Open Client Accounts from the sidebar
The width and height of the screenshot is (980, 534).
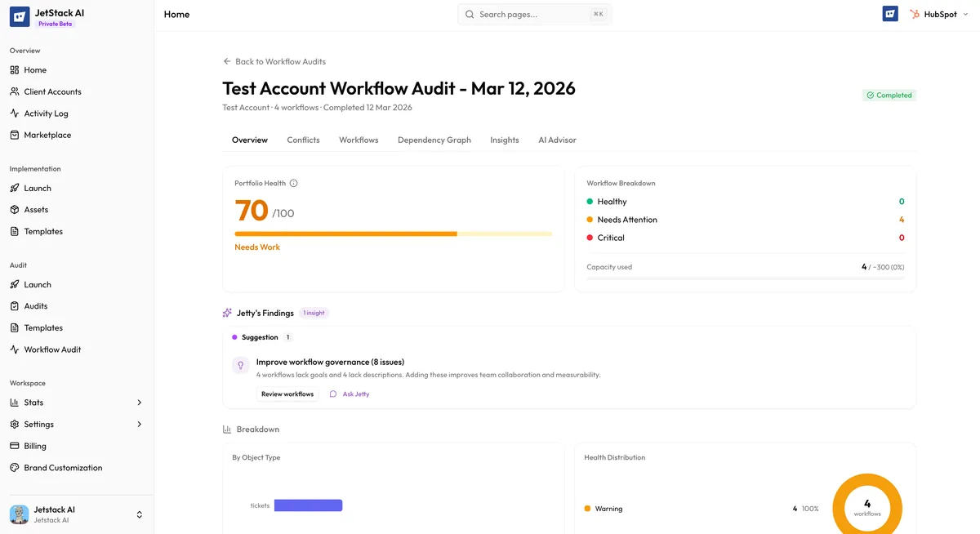51,91
